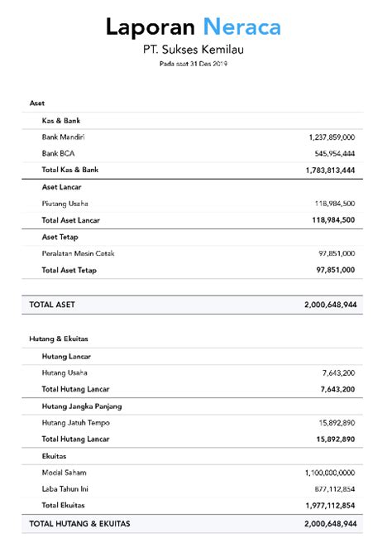The image size is (392, 543).
Task: Open the Modal Saham equity line
Action: (x=193, y=473)
